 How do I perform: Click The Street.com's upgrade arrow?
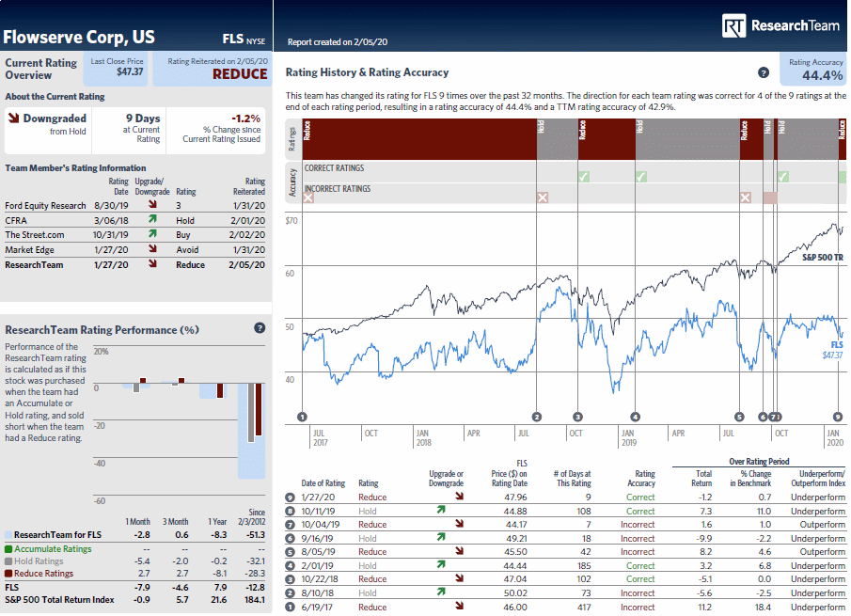click(x=152, y=233)
